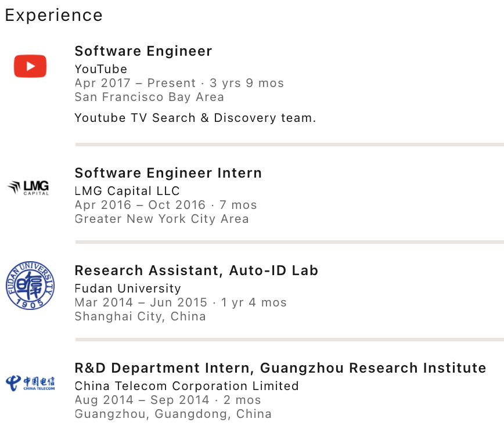Screen dimensions: 504x433
Task: Click the San Francisco Bay Area location
Action: pyautogui.click(x=149, y=97)
